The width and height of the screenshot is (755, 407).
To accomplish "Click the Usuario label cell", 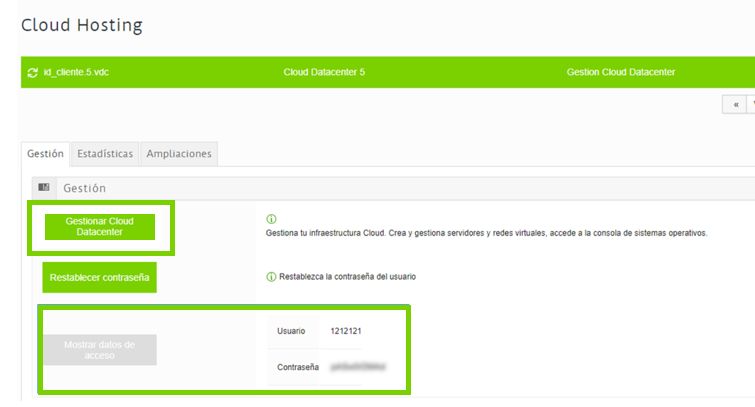I will [x=293, y=331].
